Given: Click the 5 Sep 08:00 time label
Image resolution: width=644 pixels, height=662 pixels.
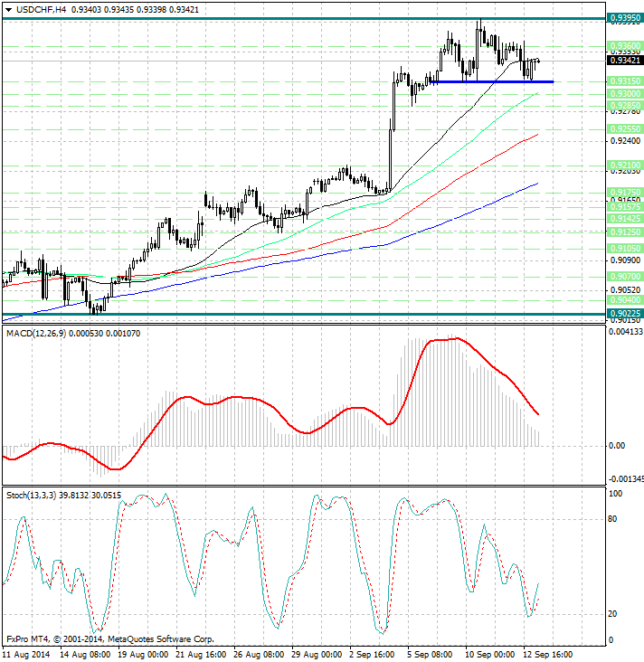Looking at the screenshot, I should click(430, 655).
